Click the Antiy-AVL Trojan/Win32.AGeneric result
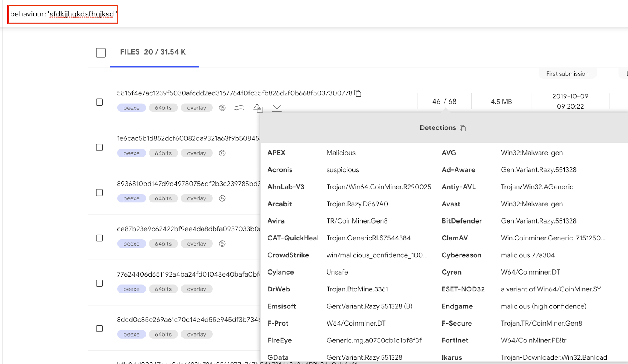The height and width of the screenshot is (364, 628). coord(537,187)
